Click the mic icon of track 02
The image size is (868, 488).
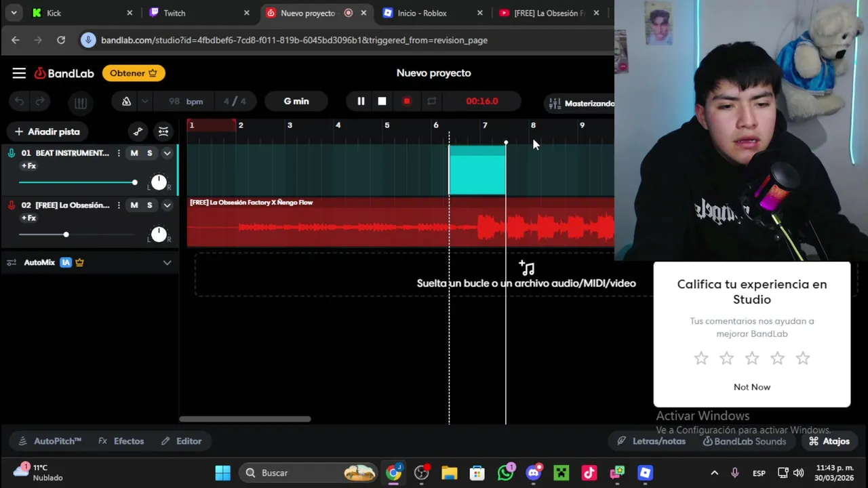(x=11, y=205)
